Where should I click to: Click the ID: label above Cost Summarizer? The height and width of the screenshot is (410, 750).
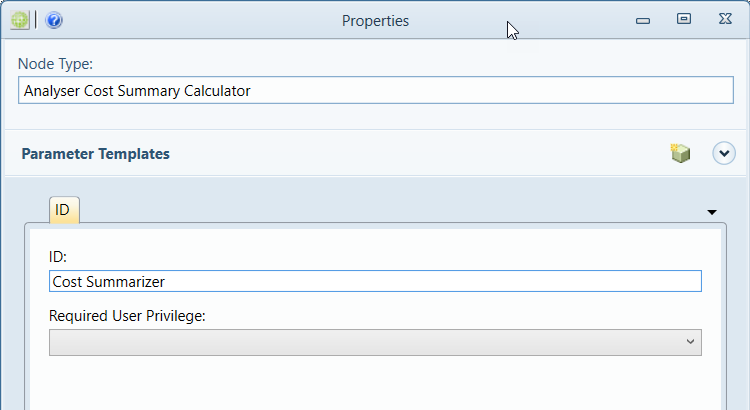(58, 257)
